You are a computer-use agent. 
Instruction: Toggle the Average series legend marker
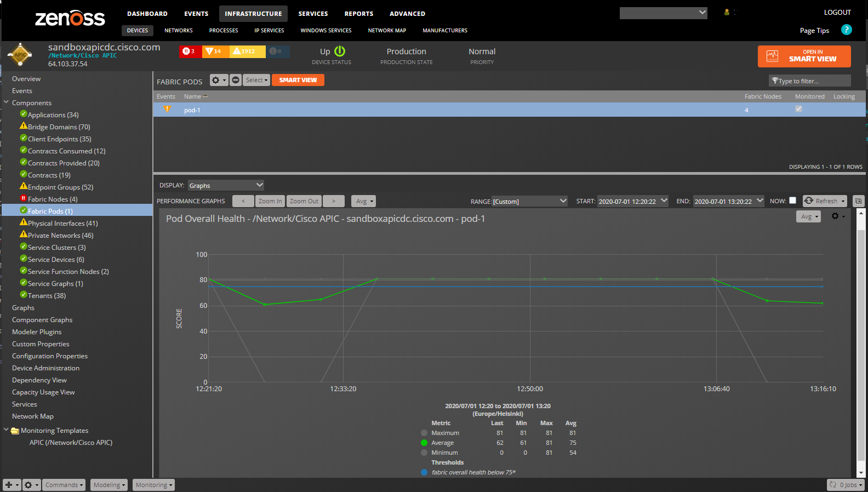(424, 443)
